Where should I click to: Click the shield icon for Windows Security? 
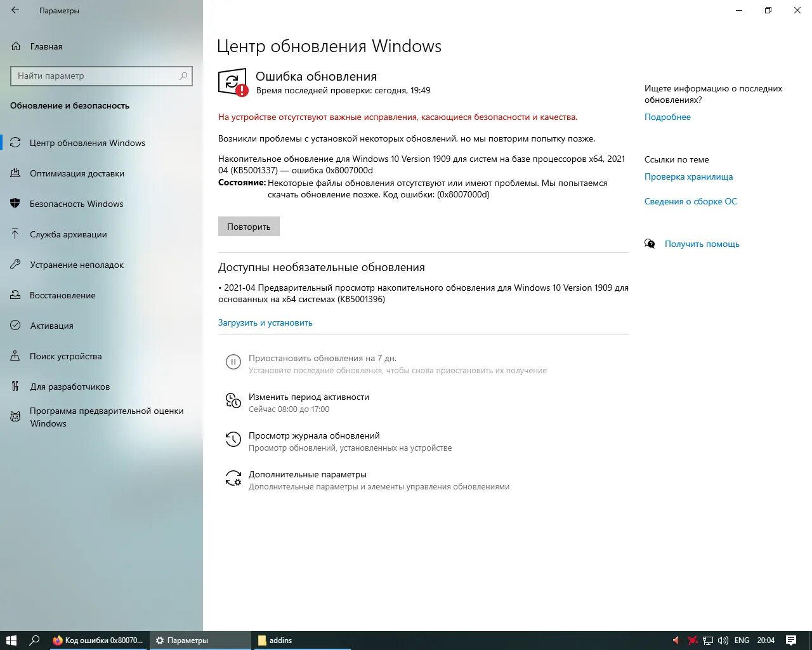(x=15, y=204)
